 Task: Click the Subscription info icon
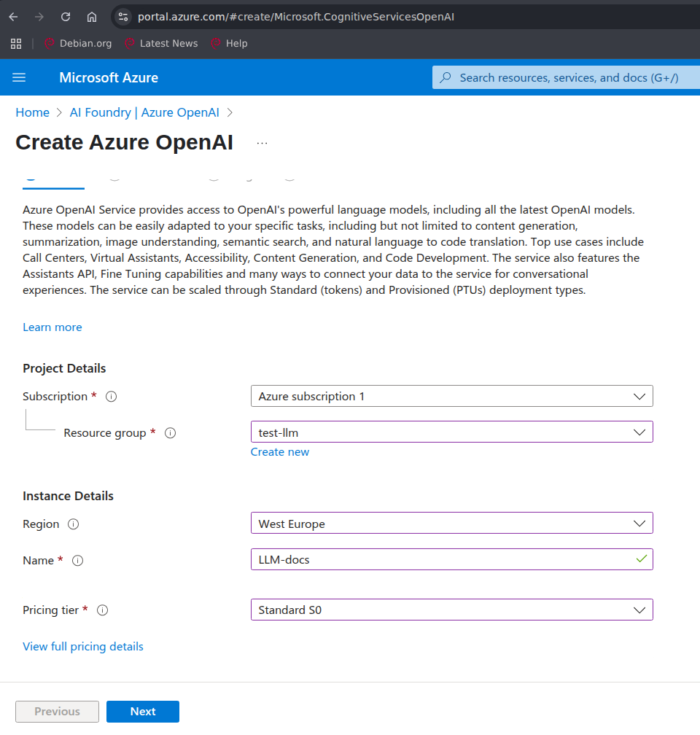pyautogui.click(x=112, y=397)
